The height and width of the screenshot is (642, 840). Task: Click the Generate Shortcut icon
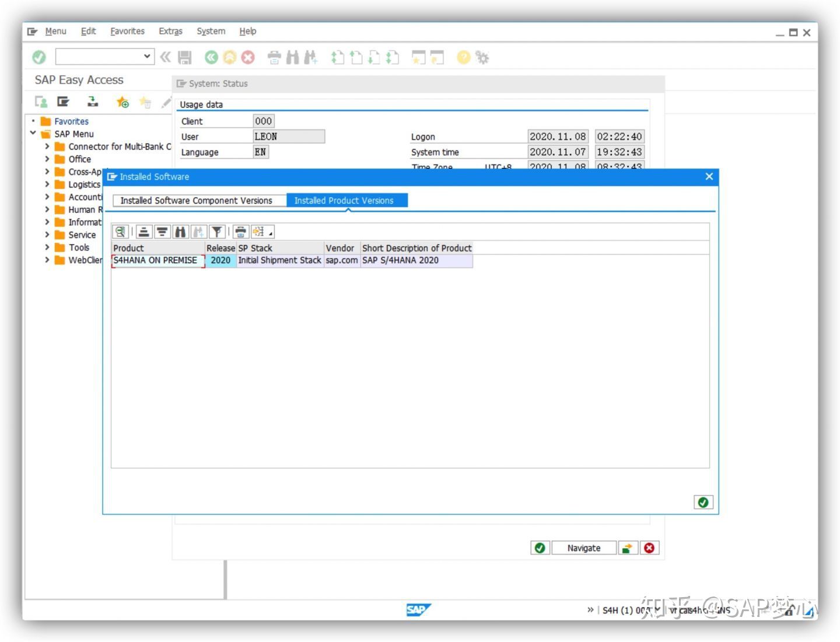(x=437, y=57)
